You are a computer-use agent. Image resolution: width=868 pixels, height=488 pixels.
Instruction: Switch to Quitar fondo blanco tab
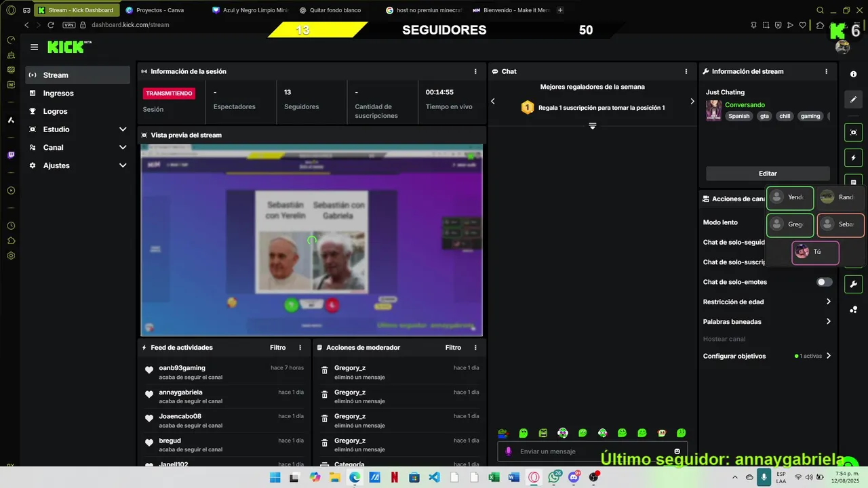[x=335, y=10]
